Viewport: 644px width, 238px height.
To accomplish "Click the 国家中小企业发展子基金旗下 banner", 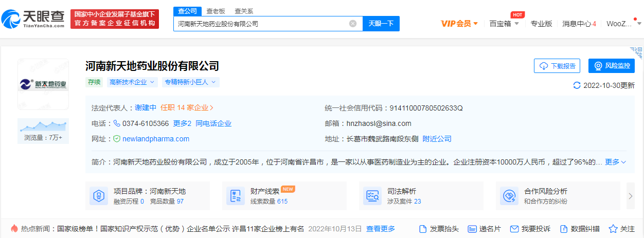I will [115, 19].
